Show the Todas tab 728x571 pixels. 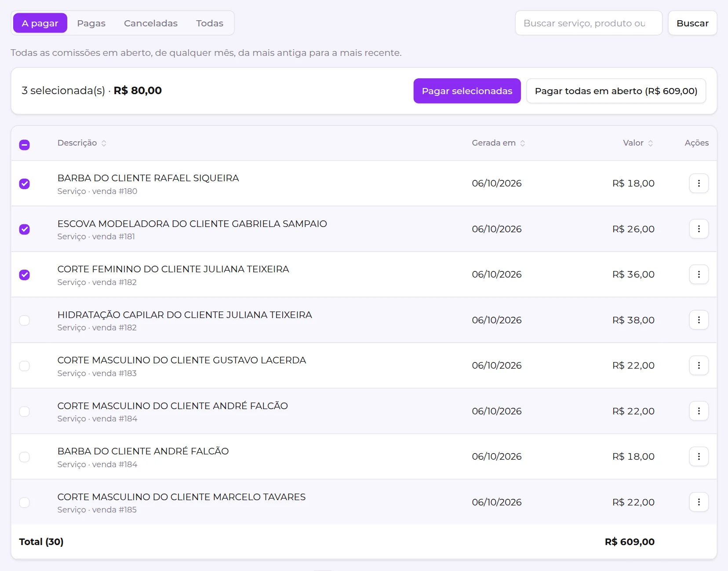tap(210, 23)
